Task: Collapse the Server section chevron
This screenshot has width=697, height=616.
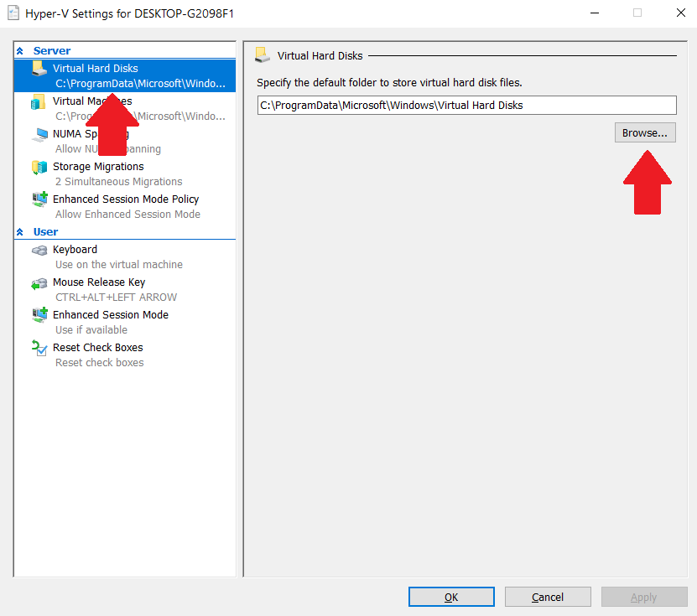Action: point(20,50)
